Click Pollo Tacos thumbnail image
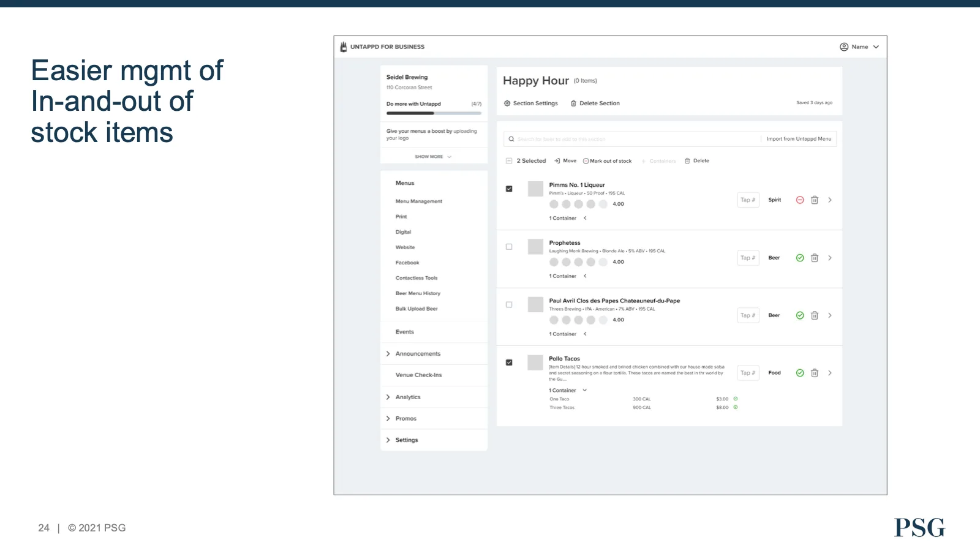980x551 pixels. pos(536,362)
